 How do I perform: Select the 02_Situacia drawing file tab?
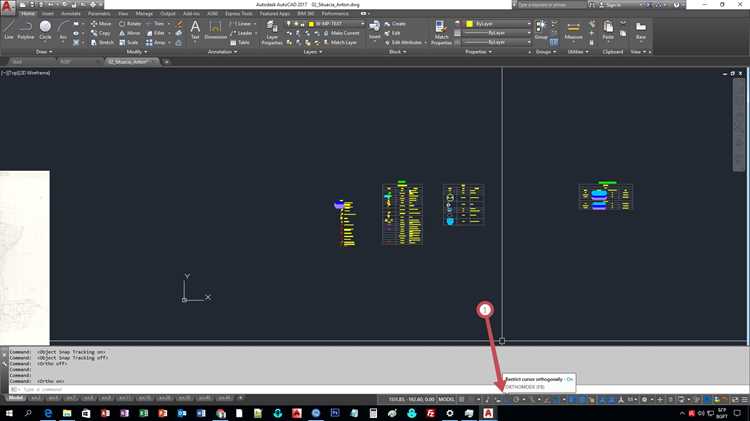tap(132, 62)
